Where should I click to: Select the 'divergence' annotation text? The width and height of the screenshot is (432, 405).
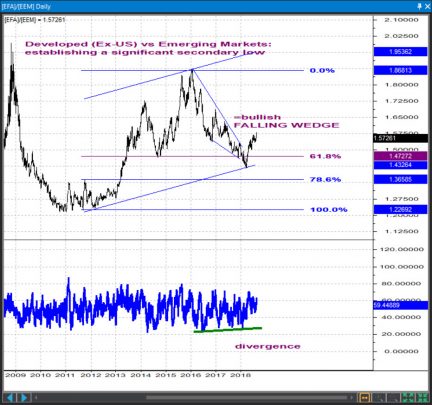(268, 346)
